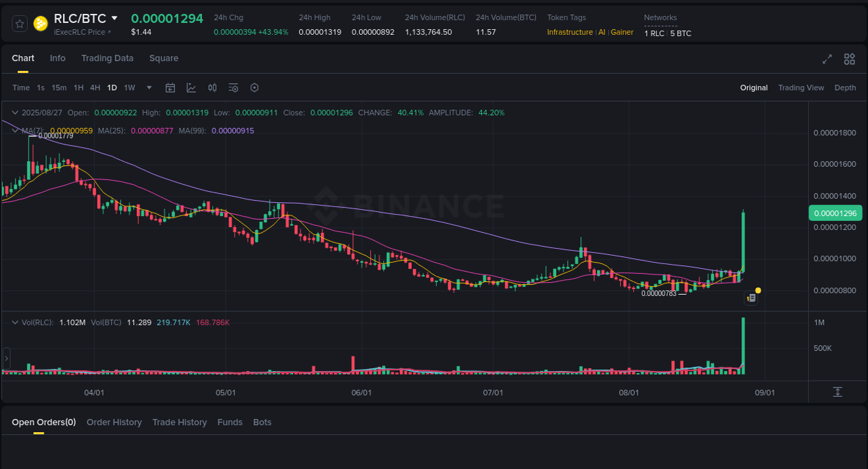The width and height of the screenshot is (868, 469).
Task: Click the grid layout icon top right
Action: click(x=849, y=59)
